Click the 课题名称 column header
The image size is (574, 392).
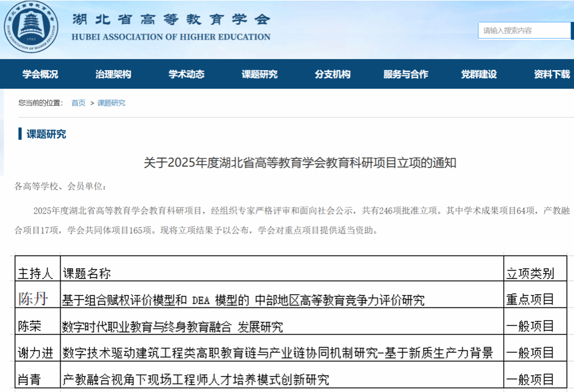pos(87,273)
